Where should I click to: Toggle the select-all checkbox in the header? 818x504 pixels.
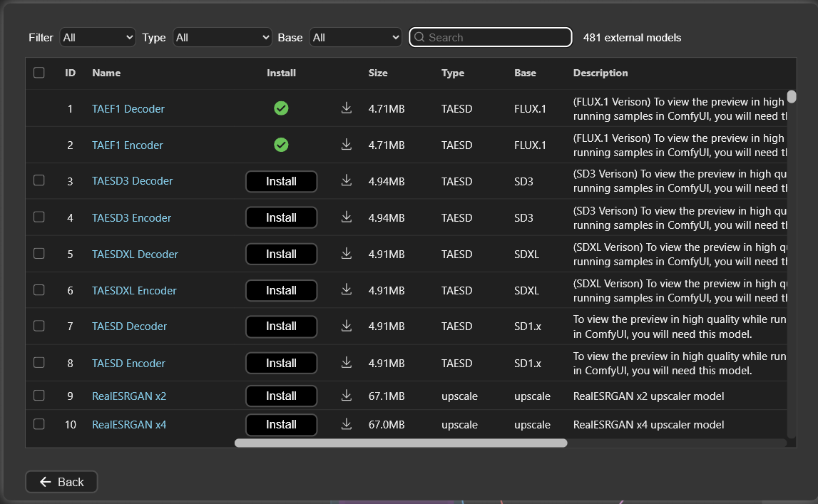coord(39,73)
